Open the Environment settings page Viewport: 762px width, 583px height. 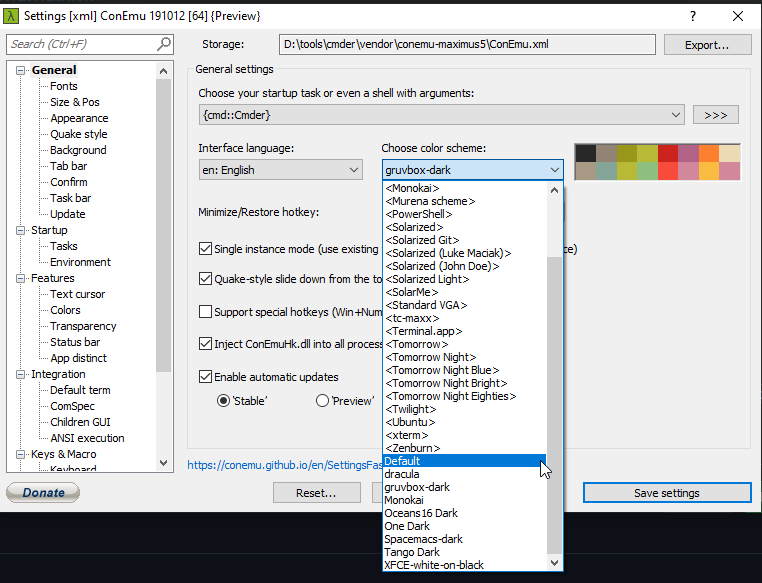click(x=80, y=262)
